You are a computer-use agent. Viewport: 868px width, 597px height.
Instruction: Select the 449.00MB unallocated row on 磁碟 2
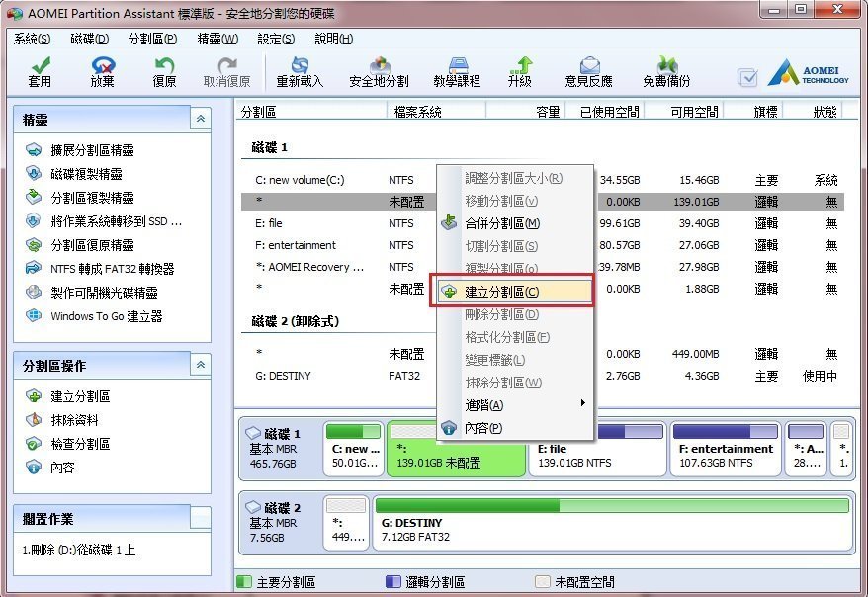(543, 354)
